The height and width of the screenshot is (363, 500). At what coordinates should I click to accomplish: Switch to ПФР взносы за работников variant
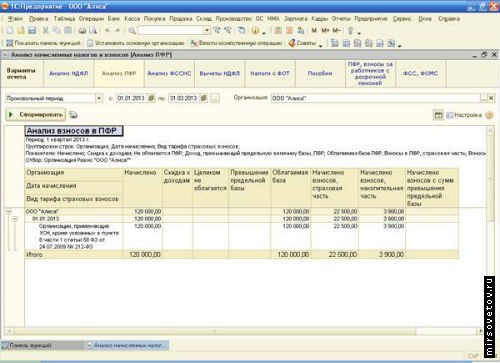point(370,74)
